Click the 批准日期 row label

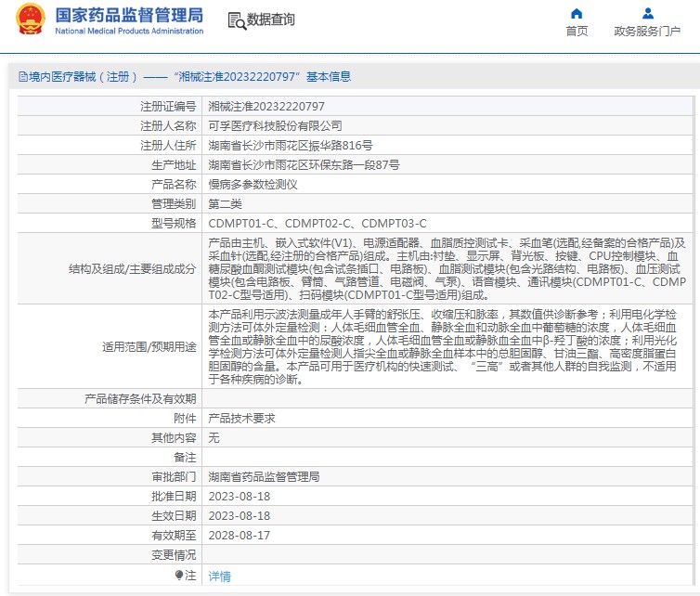tap(174, 497)
